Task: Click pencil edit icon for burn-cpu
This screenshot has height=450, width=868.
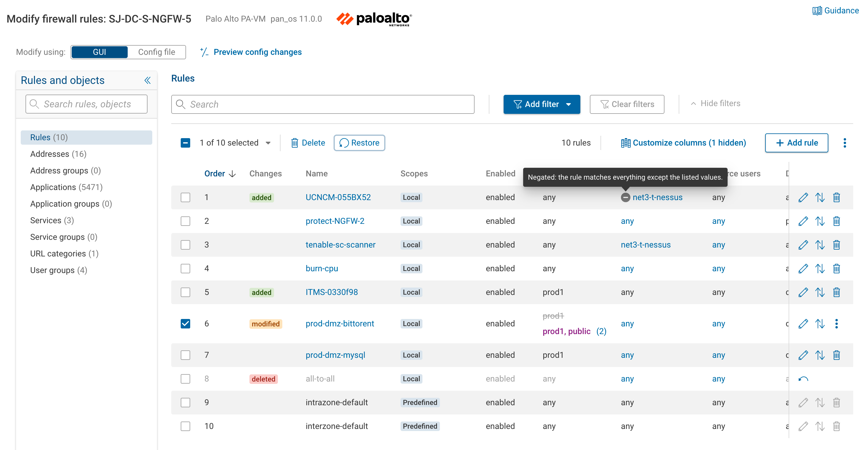Action: (x=803, y=269)
